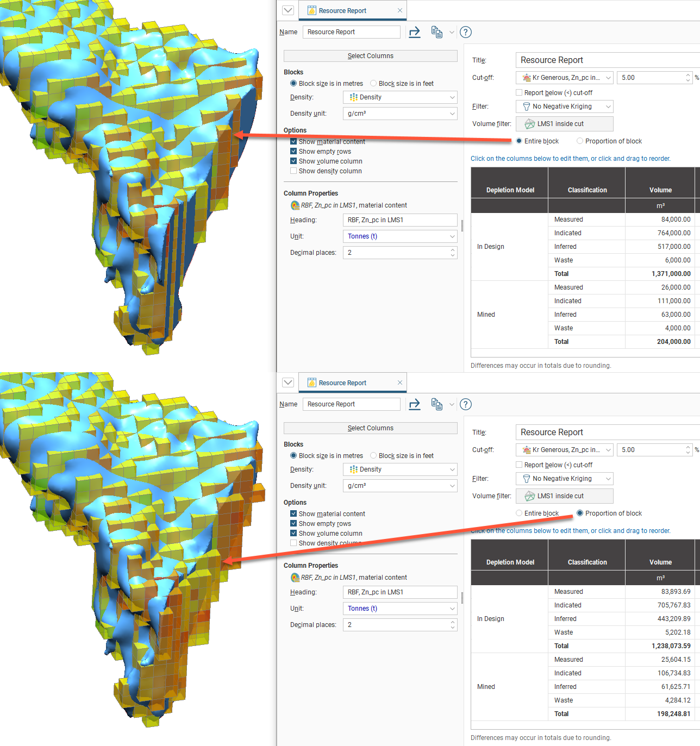Open the help icon in bottom panel
Screen dimensions: 700x746
coord(465,404)
